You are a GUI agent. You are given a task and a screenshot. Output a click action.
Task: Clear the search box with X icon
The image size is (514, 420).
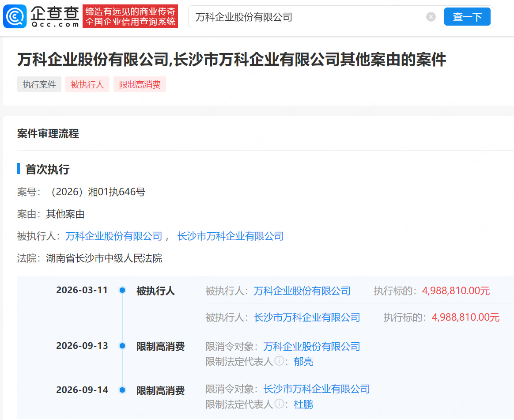[x=431, y=17]
